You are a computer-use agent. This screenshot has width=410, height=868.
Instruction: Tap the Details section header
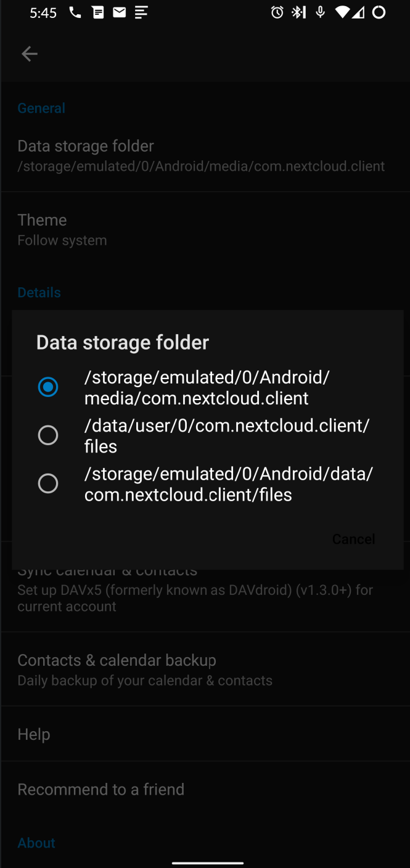coord(39,292)
